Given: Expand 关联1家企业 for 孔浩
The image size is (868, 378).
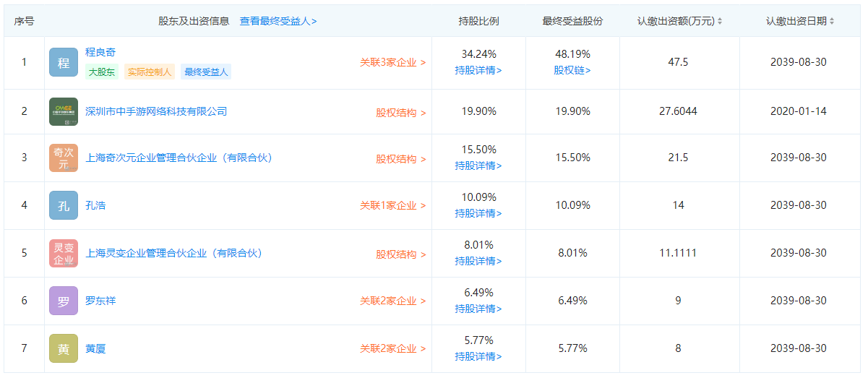Looking at the screenshot, I should click(x=392, y=206).
